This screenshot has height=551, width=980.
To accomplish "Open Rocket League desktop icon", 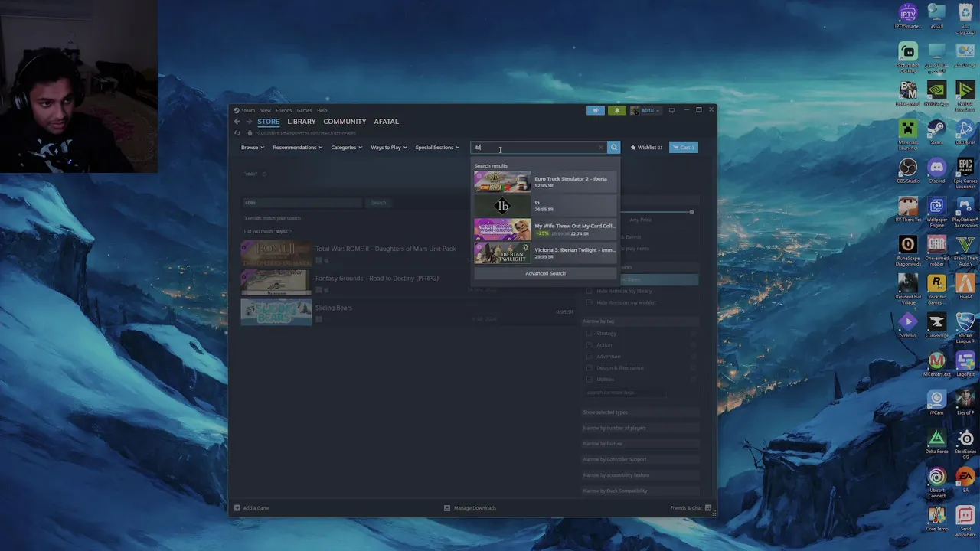I will click(x=965, y=328).
